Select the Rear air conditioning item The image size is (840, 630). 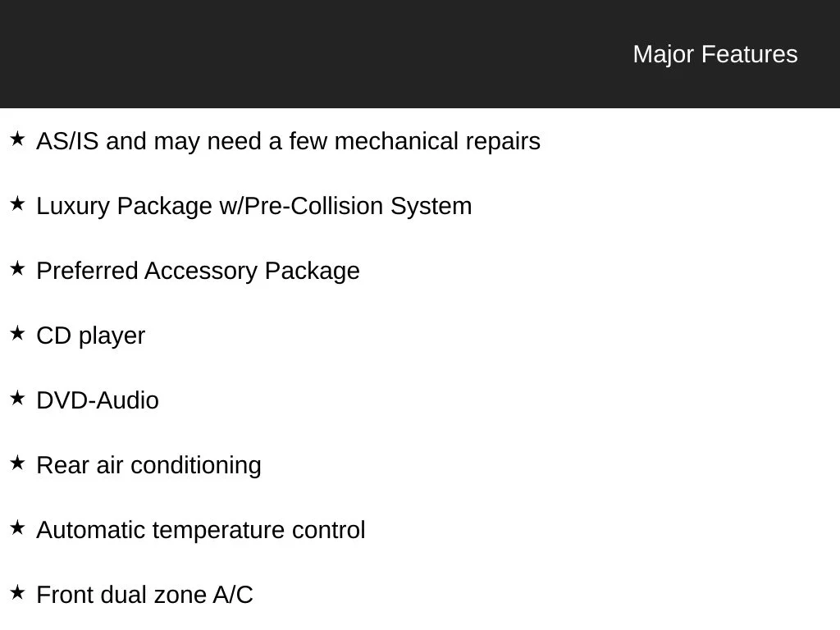(x=149, y=466)
